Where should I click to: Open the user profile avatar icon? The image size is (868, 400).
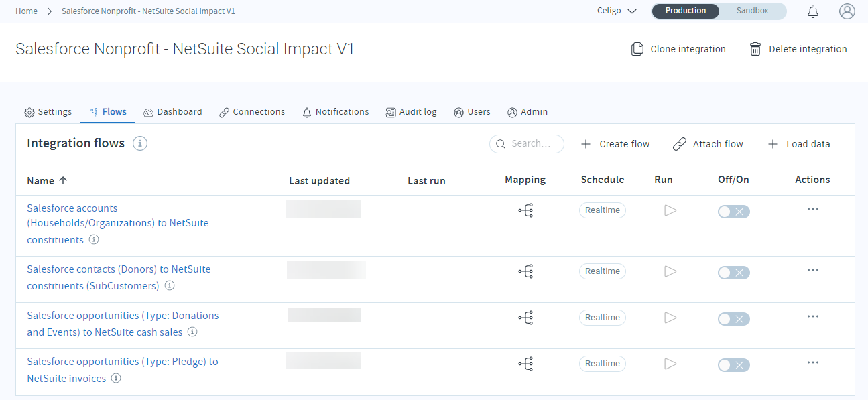point(847,11)
